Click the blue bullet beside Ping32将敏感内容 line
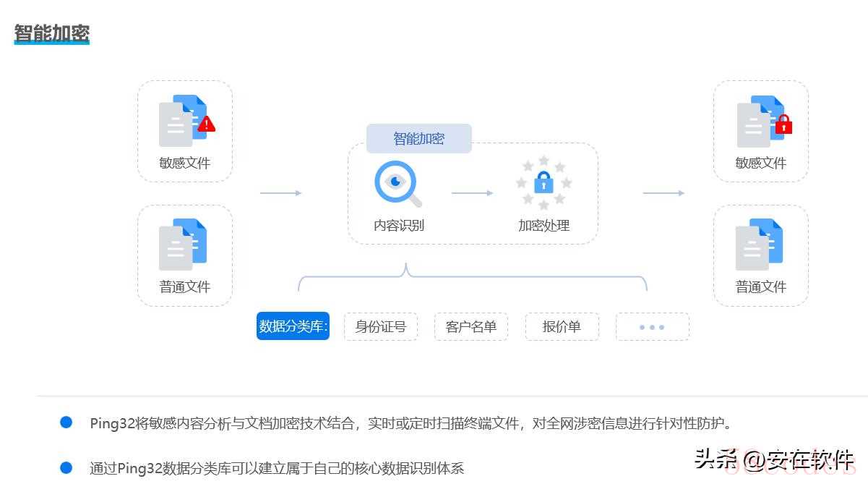Screen dimensions: 868x484 click(x=66, y=423)
